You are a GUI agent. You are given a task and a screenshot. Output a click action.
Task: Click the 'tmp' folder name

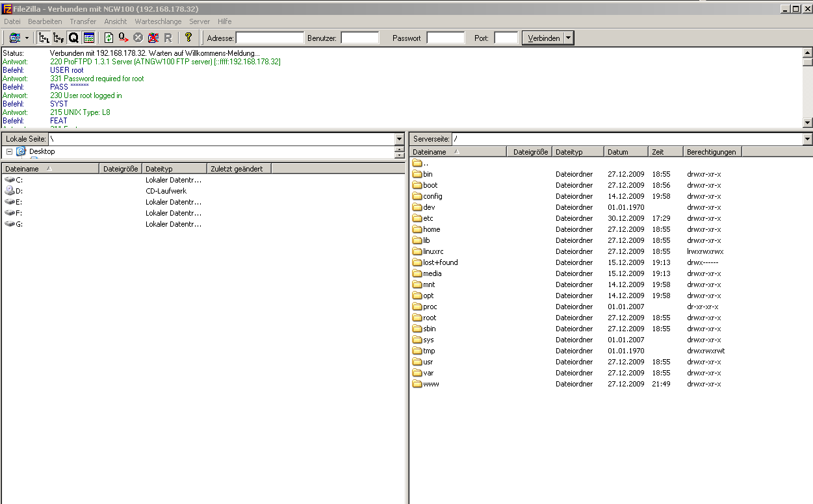click(429, 351)
